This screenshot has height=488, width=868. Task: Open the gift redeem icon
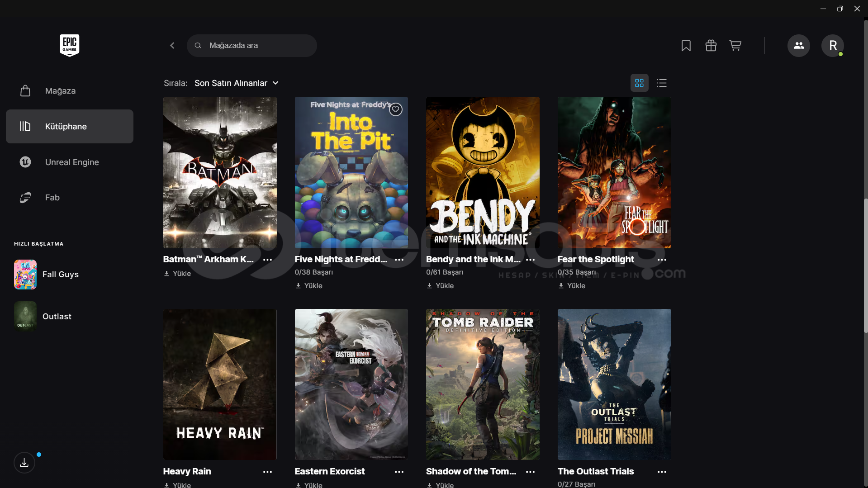pos(711,46)
